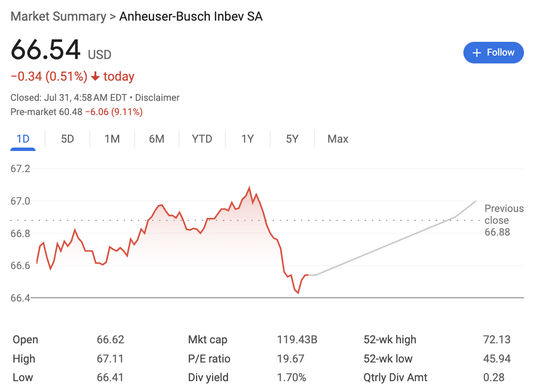
Task: Open the Disclaimer link
Action: pyautogui.click(x=157, y=97)
